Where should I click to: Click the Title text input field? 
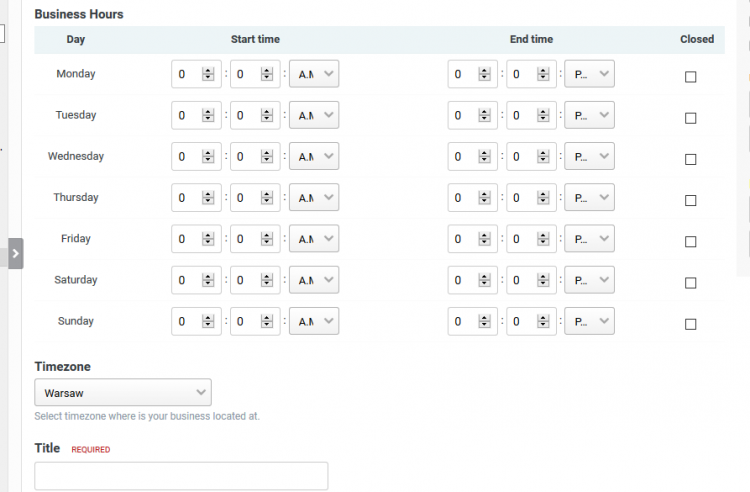181,476
